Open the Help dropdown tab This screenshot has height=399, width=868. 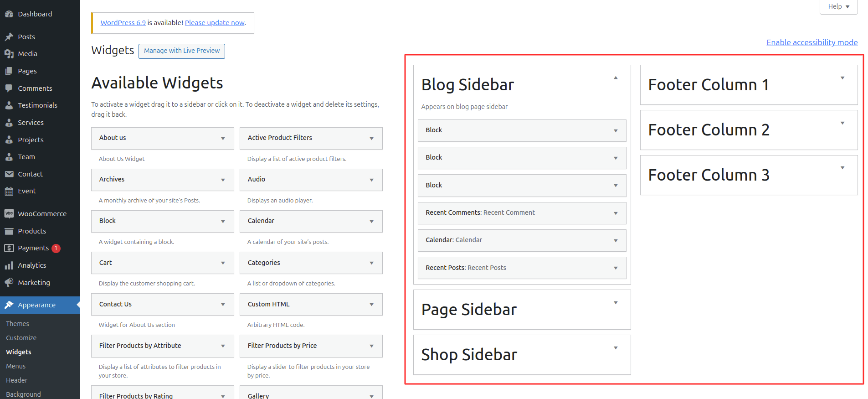(x=838, y=7)
